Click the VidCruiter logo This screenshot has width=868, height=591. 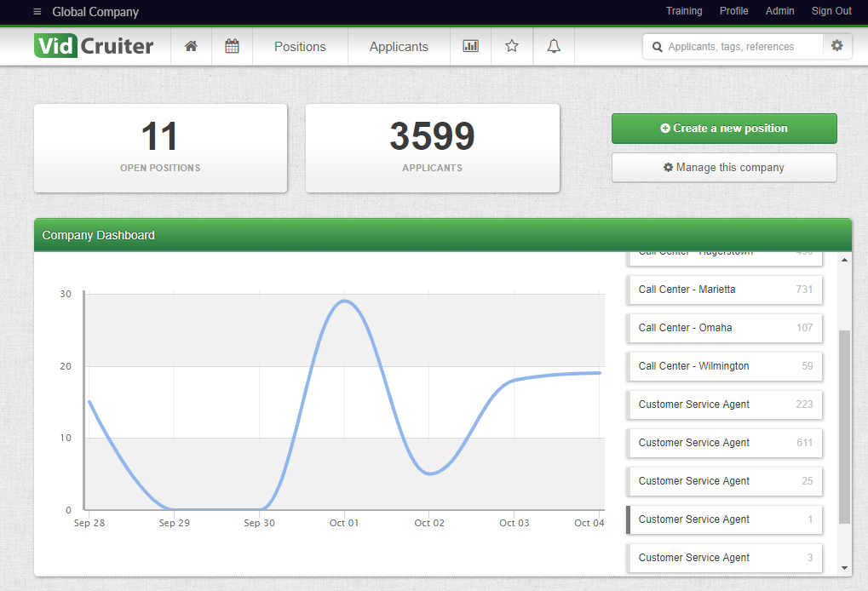point(95,46)
